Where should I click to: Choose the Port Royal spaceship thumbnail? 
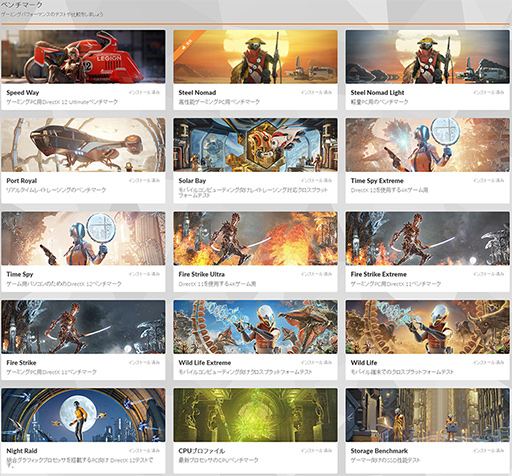(83, 145)
